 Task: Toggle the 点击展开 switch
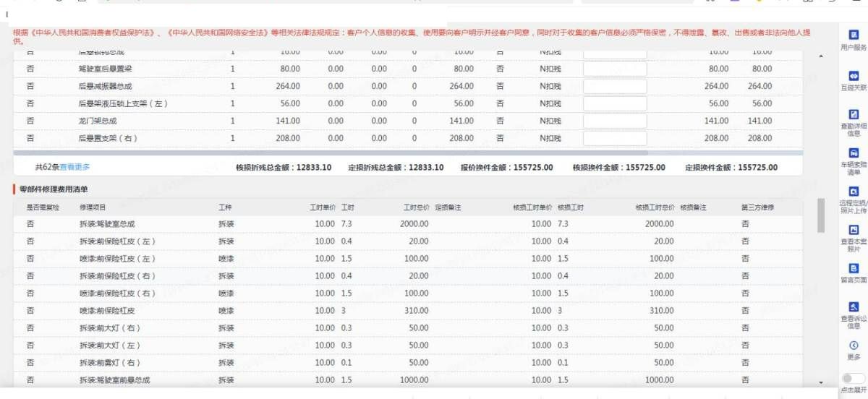[849, 378]
